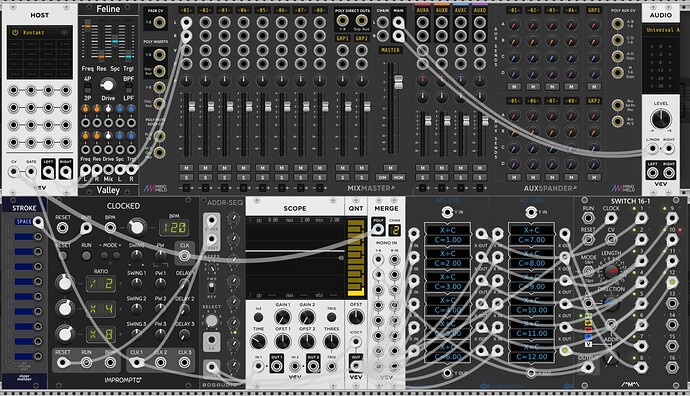
Task: Click the MASTER label display
Action: pyautogui.click(x=390, y=50)
